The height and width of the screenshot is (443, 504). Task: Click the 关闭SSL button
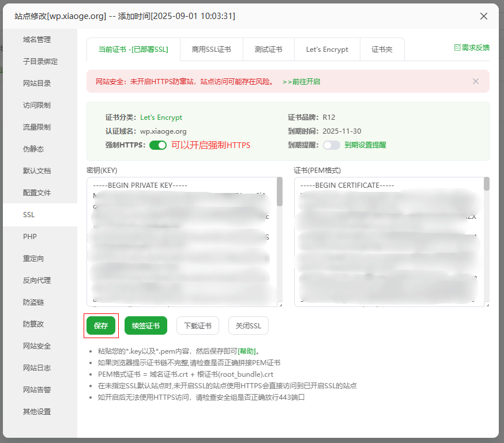(248, 325)
